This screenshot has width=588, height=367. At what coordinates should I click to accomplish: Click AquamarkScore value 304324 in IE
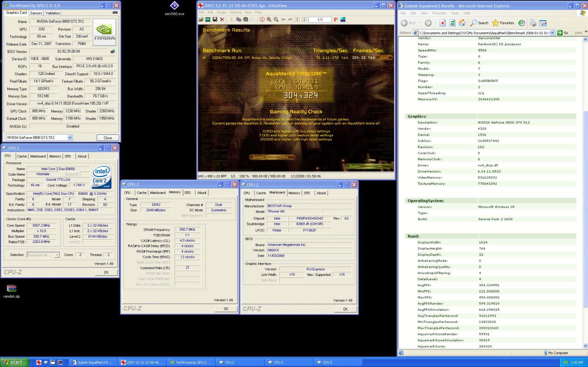485,346
